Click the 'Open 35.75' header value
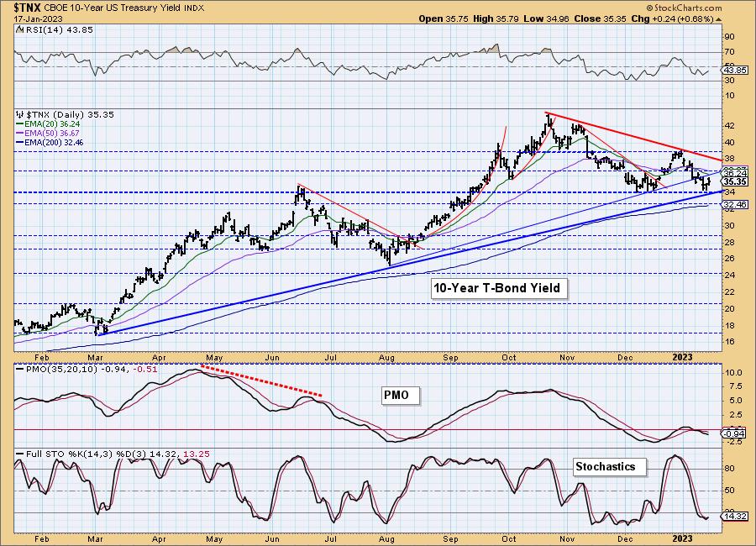The height and width of the screenshot is (546, 756). (x=444, y=18)
